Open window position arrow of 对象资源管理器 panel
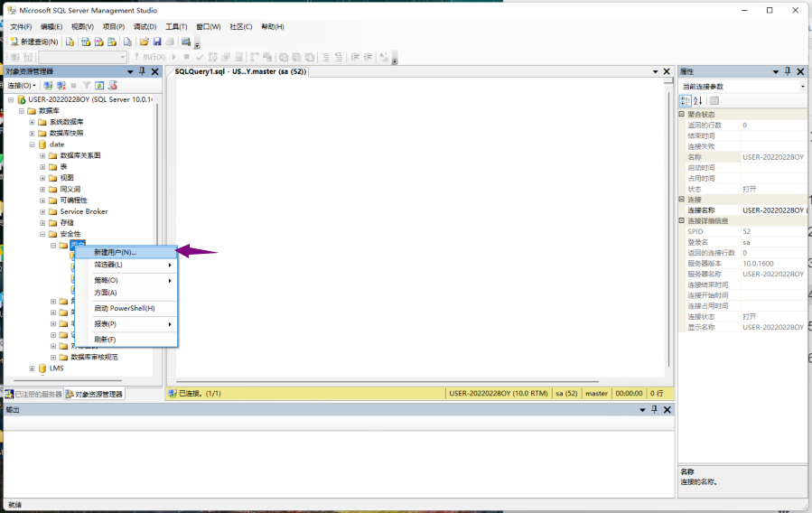Screen dimensions: 812x513 130,71
